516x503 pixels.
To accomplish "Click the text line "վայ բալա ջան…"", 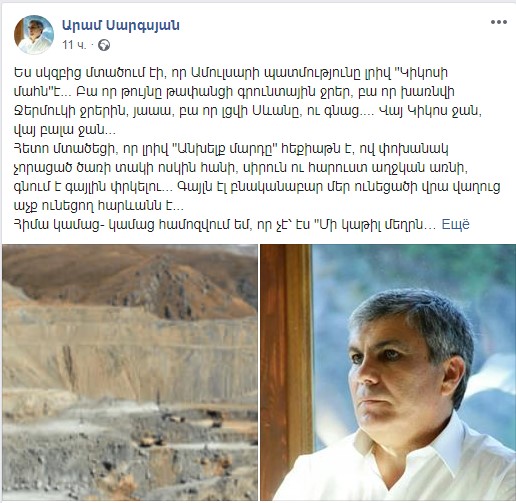I will click(x=65, y=130).
